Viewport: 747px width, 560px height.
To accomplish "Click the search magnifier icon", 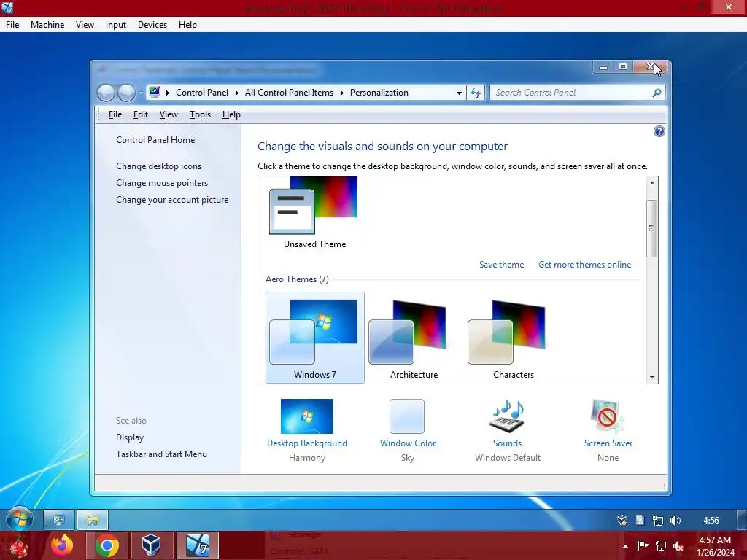I will pos(657,93).
